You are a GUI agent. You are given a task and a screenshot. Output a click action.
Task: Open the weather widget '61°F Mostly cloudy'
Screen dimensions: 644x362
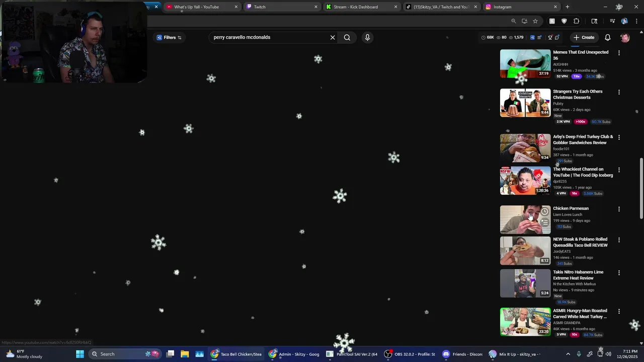pos(24,354)
